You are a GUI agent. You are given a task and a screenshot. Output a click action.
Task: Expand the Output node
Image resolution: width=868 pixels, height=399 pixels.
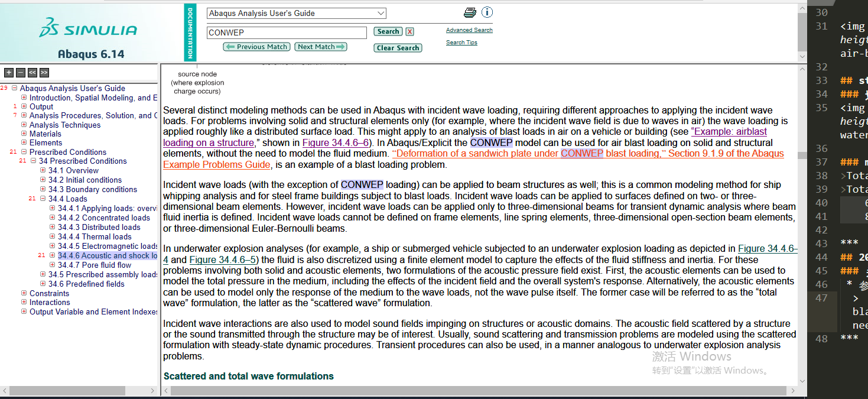click(24, 106)
